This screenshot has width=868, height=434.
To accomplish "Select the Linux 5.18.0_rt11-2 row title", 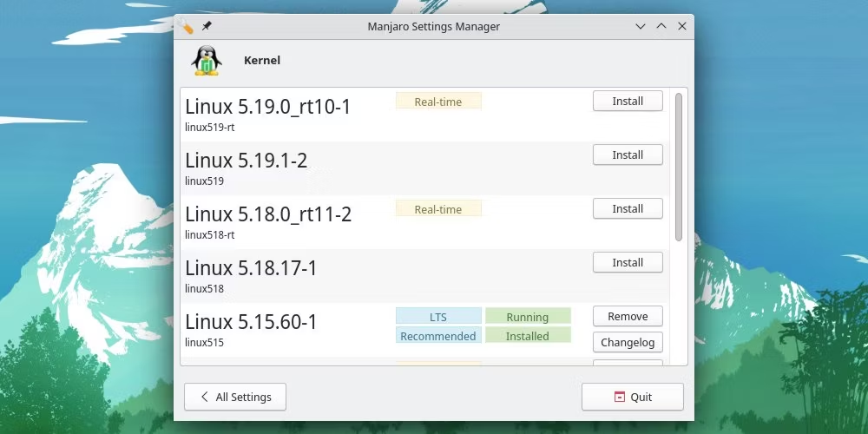I will [x=268, y=214].
